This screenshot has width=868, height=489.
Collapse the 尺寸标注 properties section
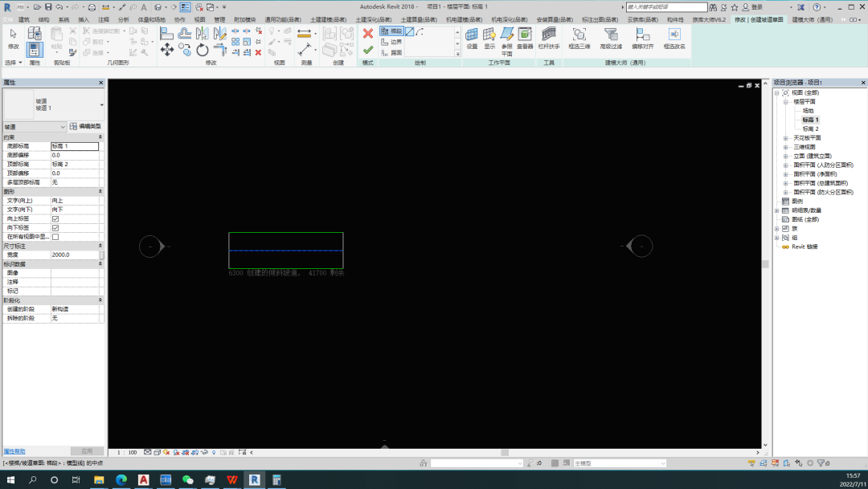[x=100, y=246]
